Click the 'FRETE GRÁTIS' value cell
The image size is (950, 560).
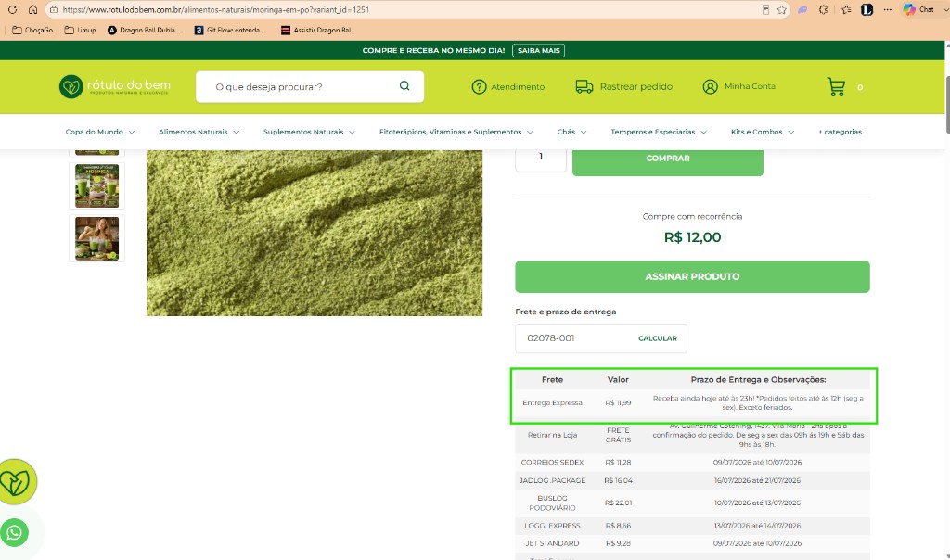[x=618, y=435]
